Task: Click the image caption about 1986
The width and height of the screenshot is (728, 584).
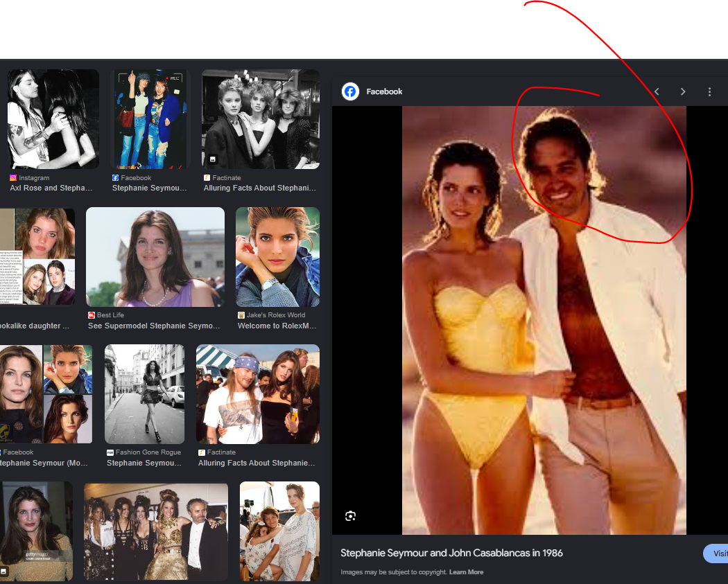Action: [451, 553]
